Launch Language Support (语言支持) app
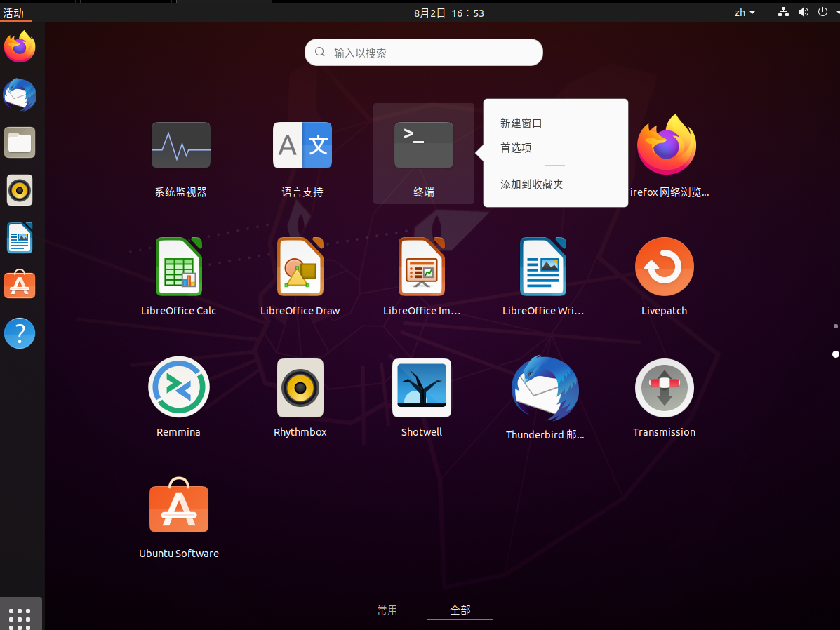This screenshot has height=630, width=840. coord(302,146)
